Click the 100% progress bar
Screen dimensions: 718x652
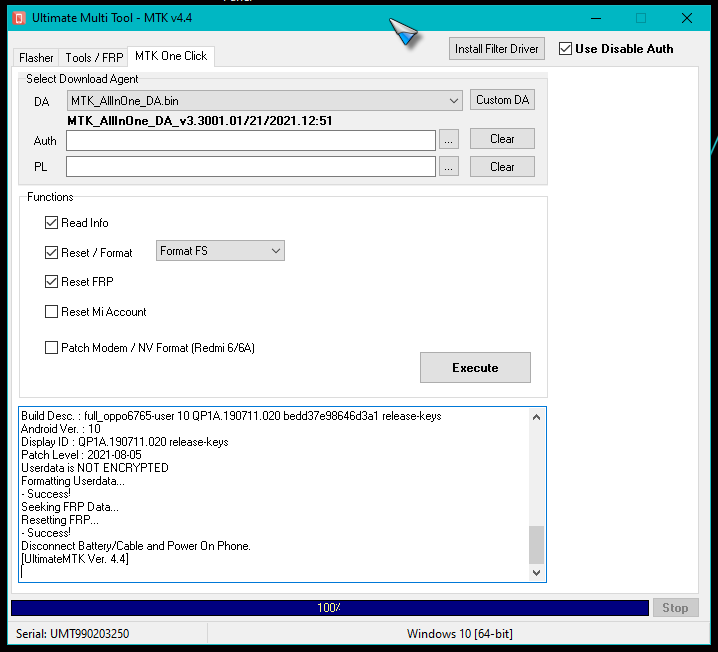[x=329, y=608]
